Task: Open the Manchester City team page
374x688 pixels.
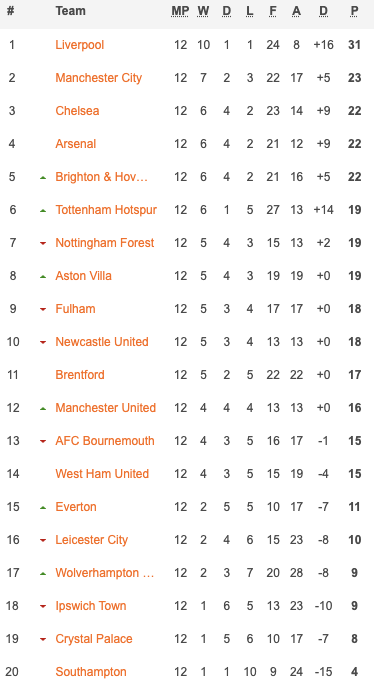Action: pyautogui.click(x=98, y=78)
